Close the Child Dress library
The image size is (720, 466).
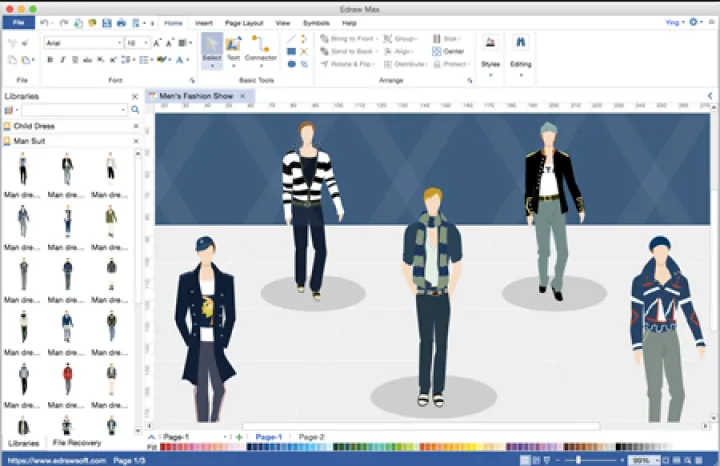(136, 126)
